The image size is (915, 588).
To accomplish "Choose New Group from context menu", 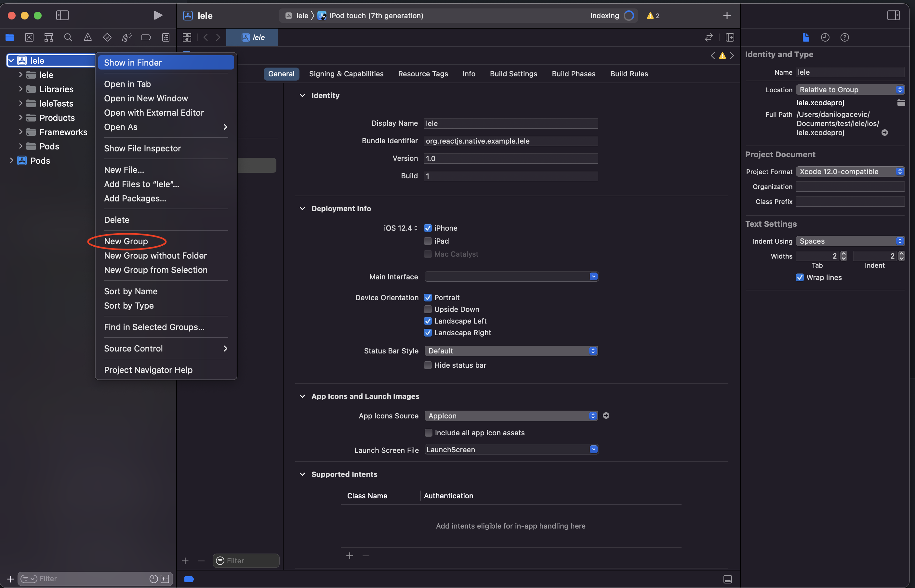I will 126,241.
